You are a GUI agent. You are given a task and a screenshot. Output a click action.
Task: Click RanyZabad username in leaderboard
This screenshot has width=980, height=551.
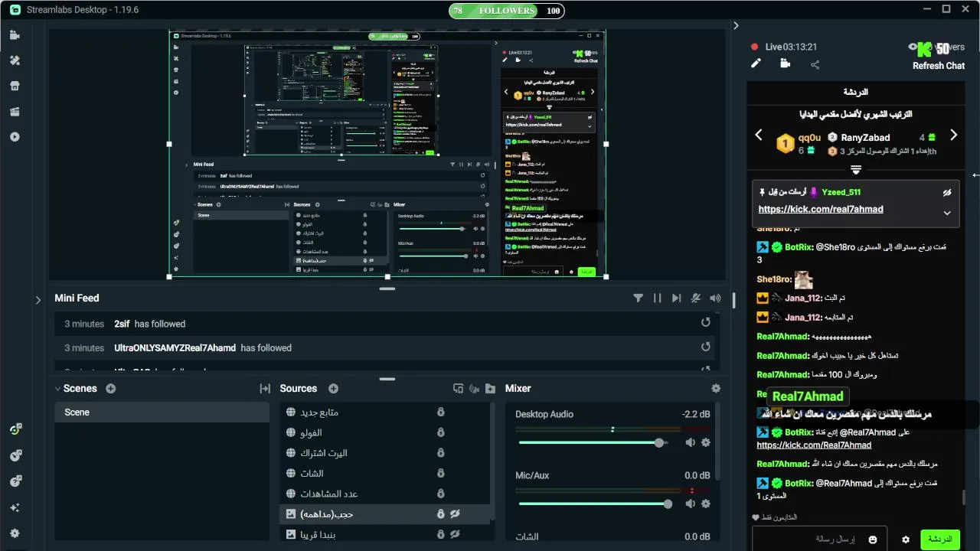click(x=865, y=138)
